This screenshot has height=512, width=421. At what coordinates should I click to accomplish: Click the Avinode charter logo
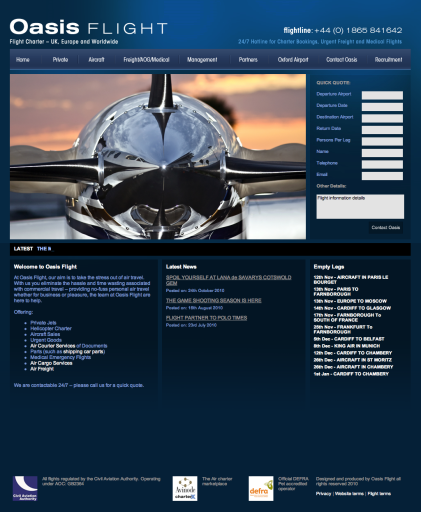(x=185, y=488)
